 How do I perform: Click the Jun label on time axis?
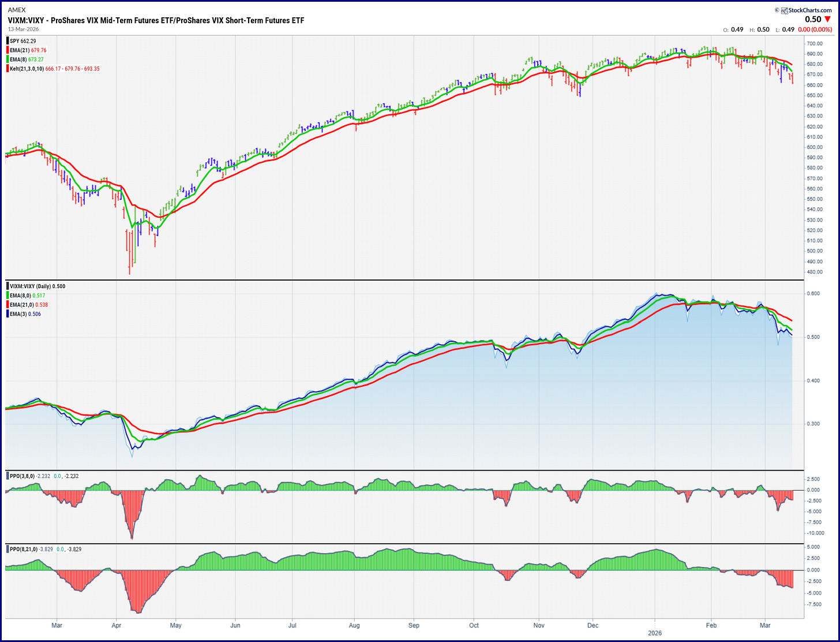point(235,625)
